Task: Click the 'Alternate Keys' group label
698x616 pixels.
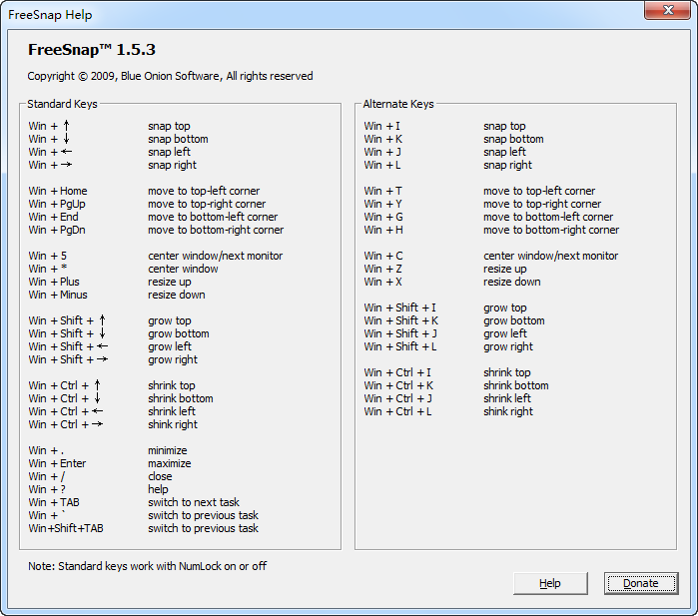Action: click(x=398, y=104)
